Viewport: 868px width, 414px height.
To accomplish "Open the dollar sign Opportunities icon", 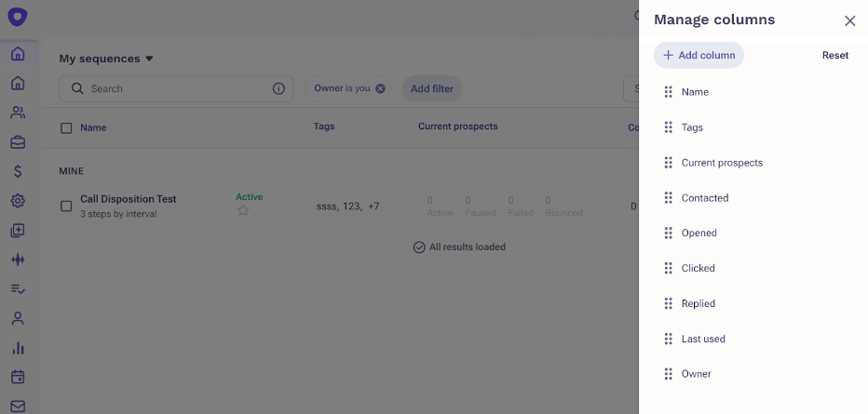I will [x=18, y=171].
